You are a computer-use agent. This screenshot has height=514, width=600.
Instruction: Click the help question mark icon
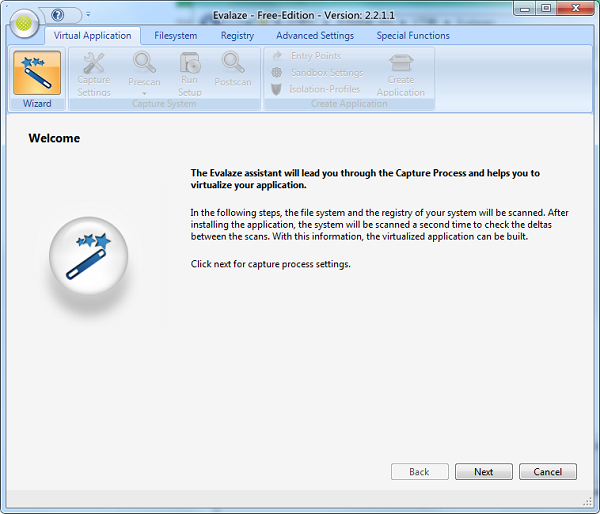(x=58, y=15)
